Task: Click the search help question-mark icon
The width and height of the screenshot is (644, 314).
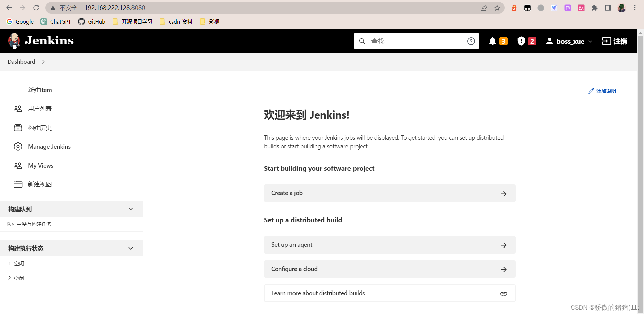Action: tap(471, 41)
